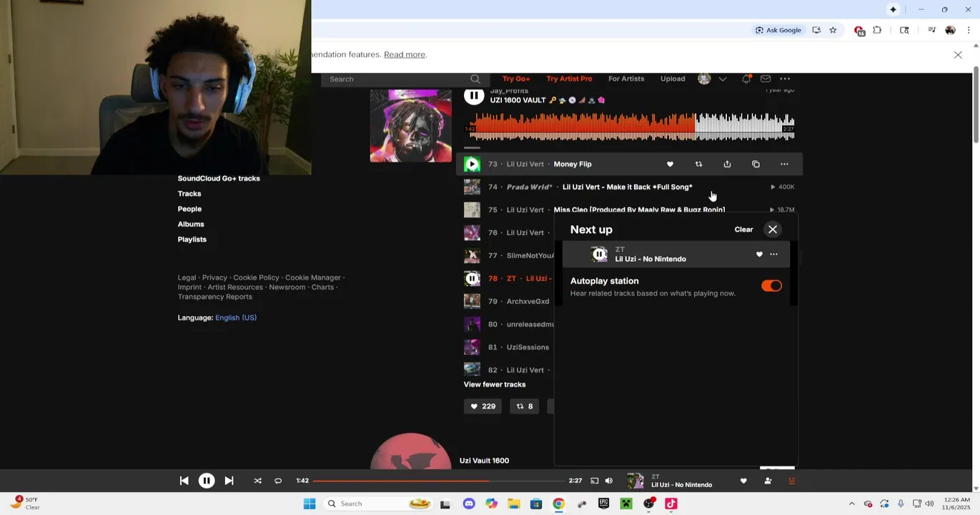Filter search results by People
Viewport: 980px width, 515px height.
click(x=189, y=209)
